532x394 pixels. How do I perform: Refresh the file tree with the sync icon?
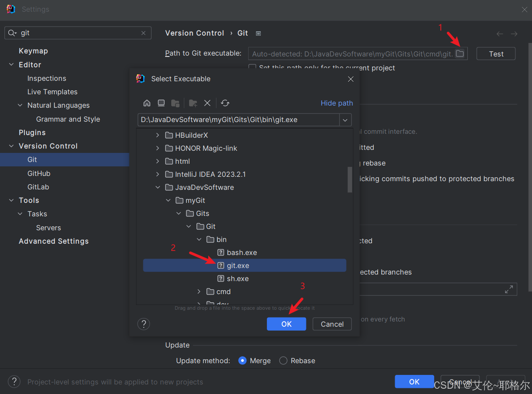[225, 103]
